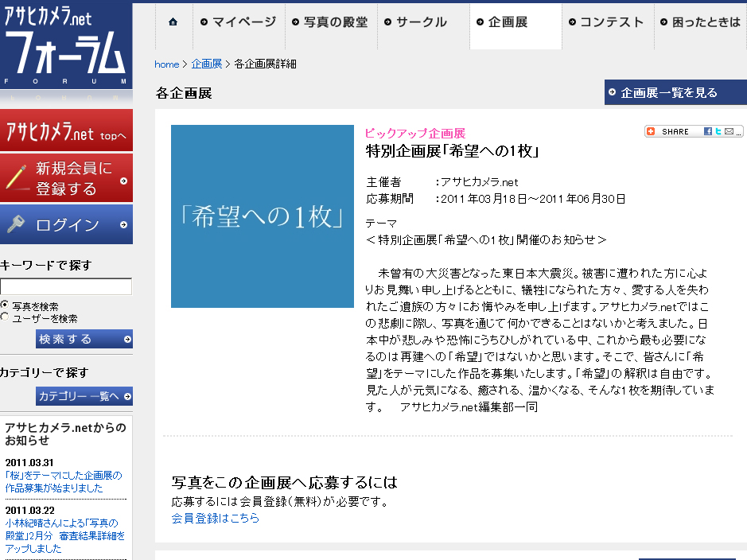
Task: Open the マイページ navigation tab
Action: click(x=239, y=22)
